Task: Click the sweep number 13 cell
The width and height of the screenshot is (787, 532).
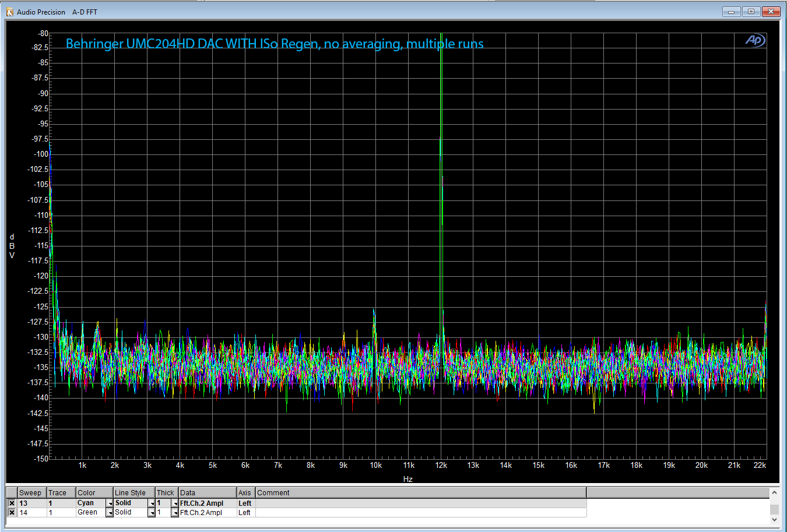Action: [x=32, y=503]
